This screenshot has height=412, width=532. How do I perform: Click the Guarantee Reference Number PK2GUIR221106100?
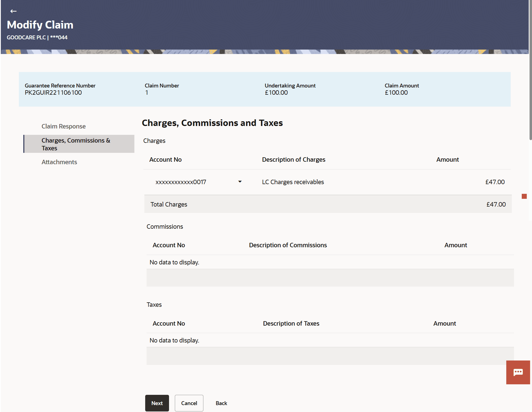pyautogui.click(x=53, y=93)
